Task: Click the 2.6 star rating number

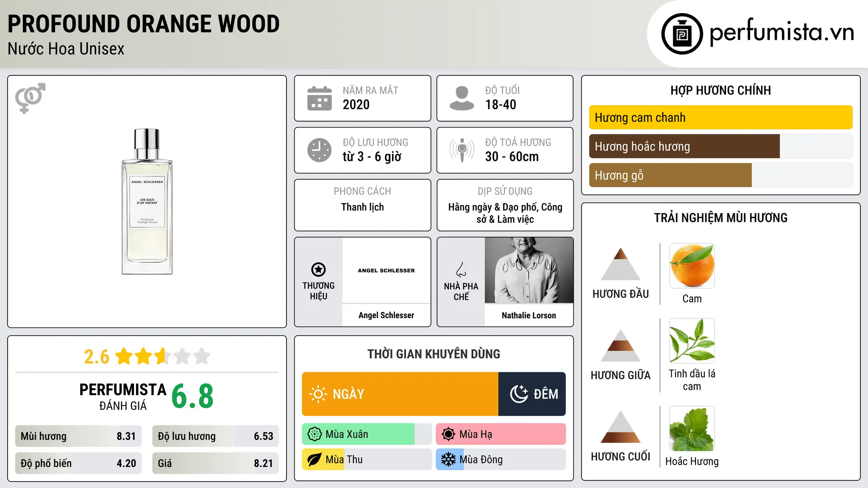Action: coord(97,357)
